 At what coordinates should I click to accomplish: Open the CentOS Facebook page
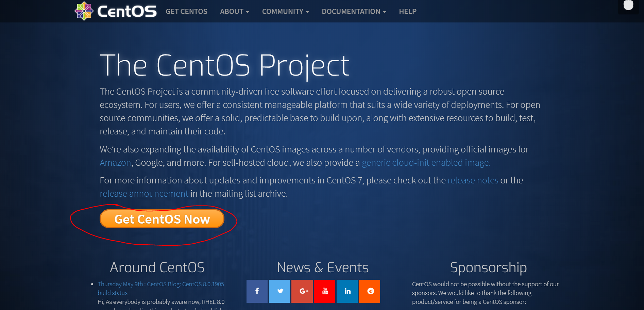[257, 291]
